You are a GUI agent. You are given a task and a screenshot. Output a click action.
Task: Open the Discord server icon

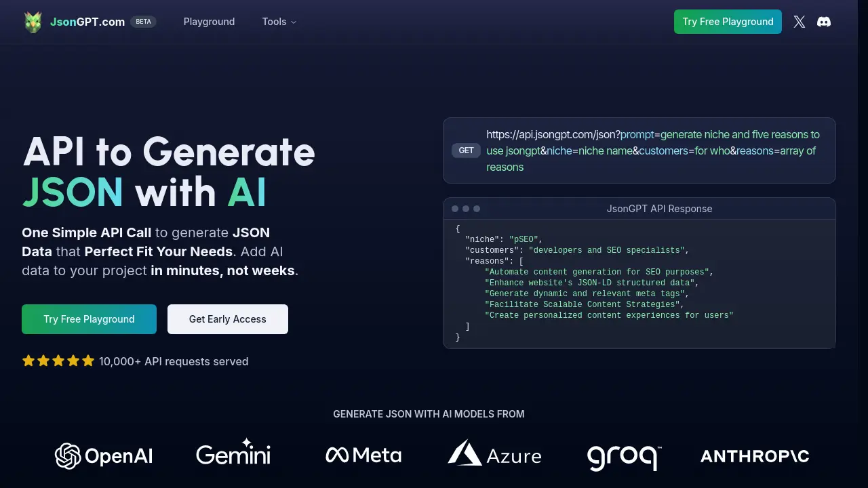824,22
